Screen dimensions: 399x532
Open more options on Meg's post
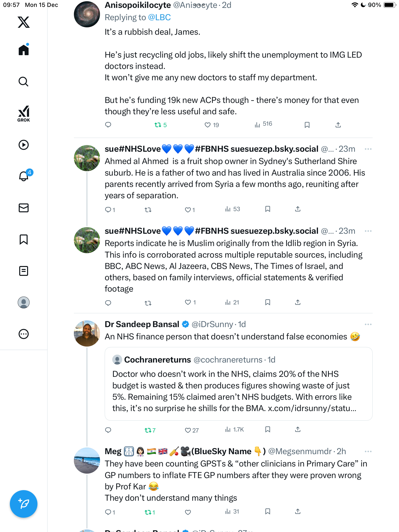(x=368, y=451)
